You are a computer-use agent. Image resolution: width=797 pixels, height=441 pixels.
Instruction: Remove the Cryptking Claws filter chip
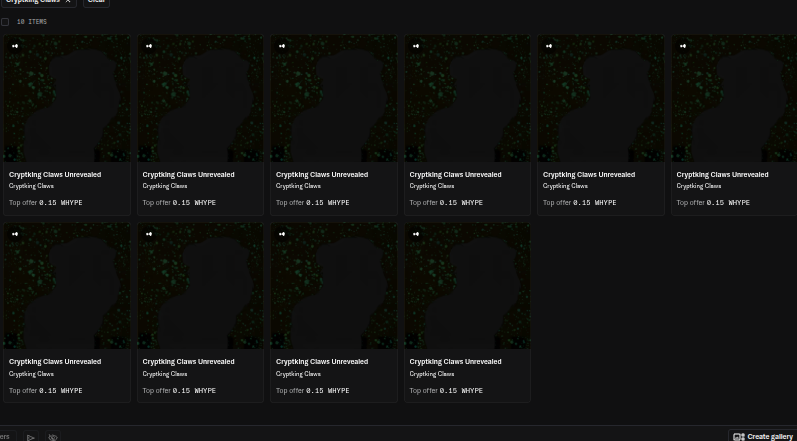click(68, 1)
